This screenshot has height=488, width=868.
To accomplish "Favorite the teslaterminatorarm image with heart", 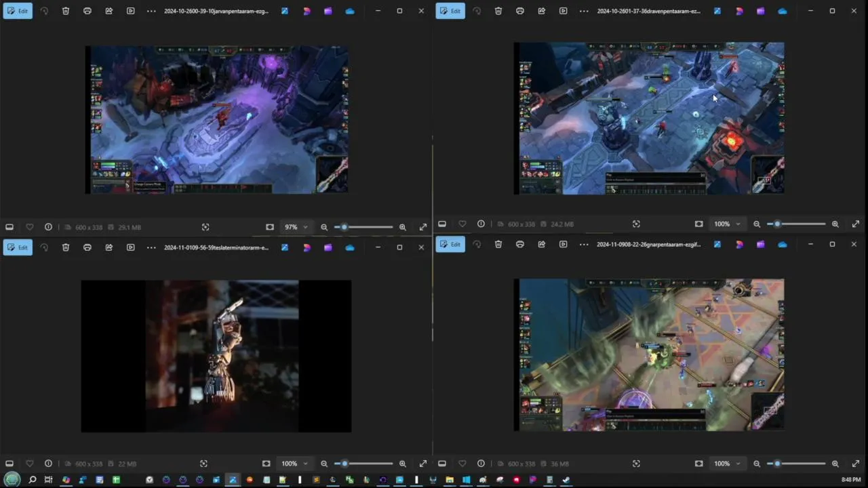I will (29, 464).
